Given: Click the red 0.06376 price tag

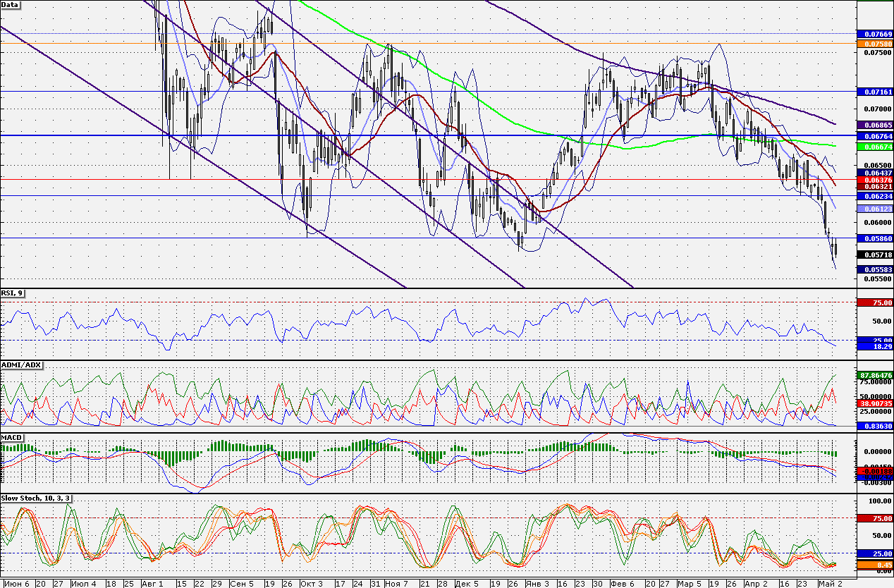Looking at the screenshot, I should (874, 180).
